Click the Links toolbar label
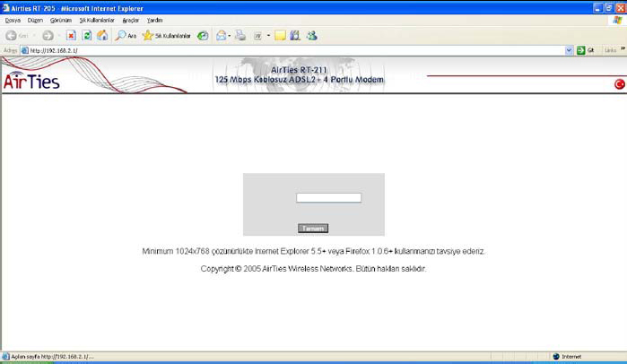This screenshot has width=627, height=364. pos(610,50)
